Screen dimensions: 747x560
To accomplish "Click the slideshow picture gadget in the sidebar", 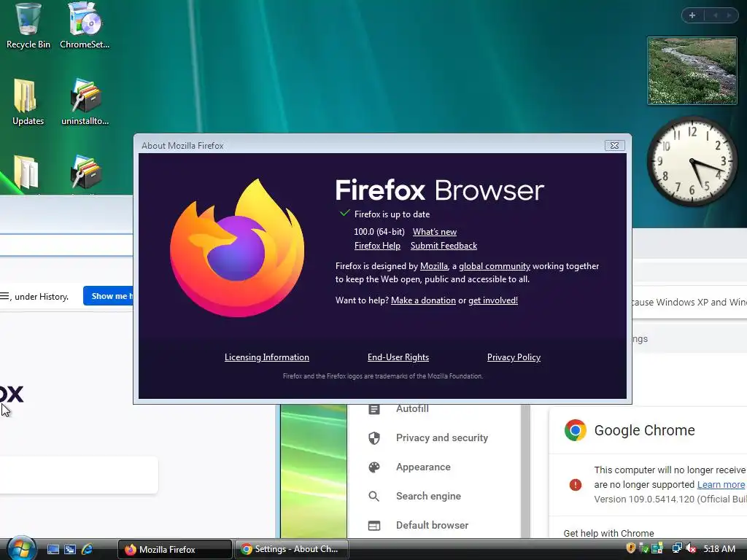I will pos(692,71).
